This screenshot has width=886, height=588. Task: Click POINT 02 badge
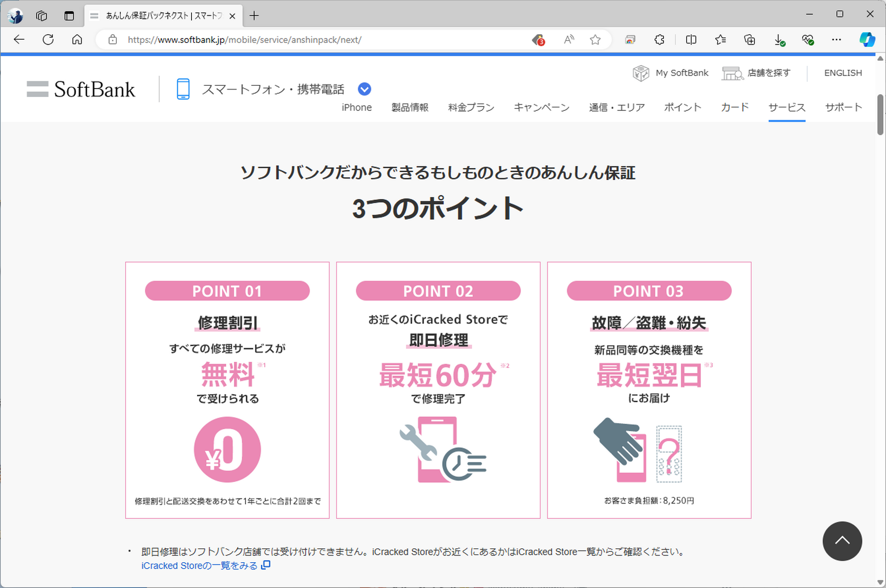pyautogui.click(x=438, y=291)
